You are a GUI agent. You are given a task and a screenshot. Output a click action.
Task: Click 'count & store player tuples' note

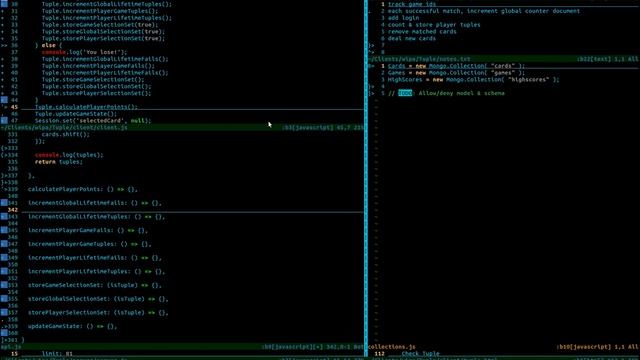click(434, 25)
